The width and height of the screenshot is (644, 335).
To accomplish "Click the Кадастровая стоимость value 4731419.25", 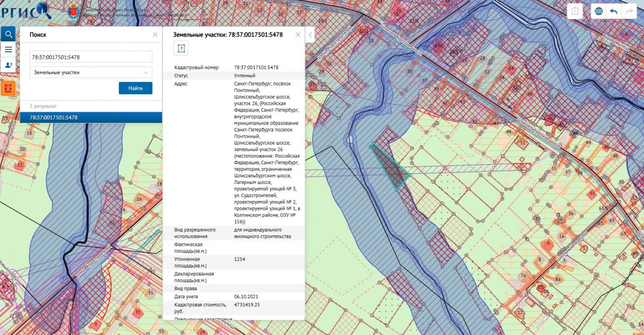I will 250,305.
